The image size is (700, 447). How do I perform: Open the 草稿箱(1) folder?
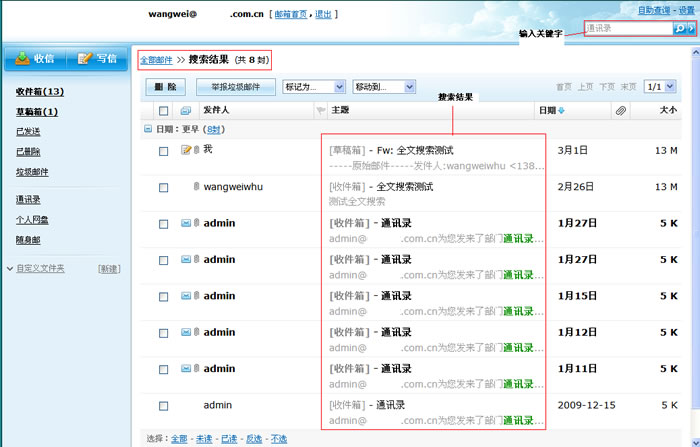(x=37, y=112)
